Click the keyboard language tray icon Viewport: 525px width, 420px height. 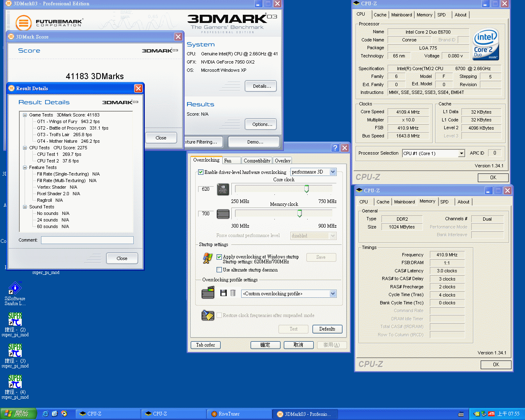point(461,414)
